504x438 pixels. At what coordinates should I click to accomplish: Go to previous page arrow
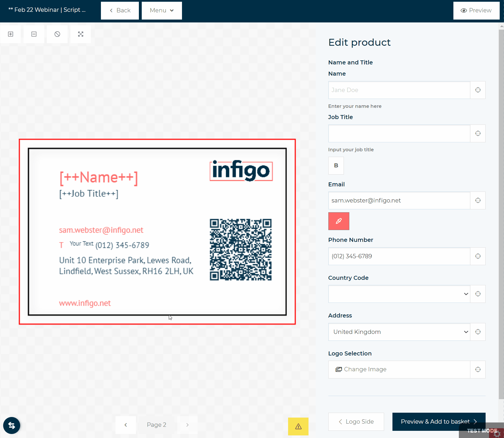coord(126,425)
